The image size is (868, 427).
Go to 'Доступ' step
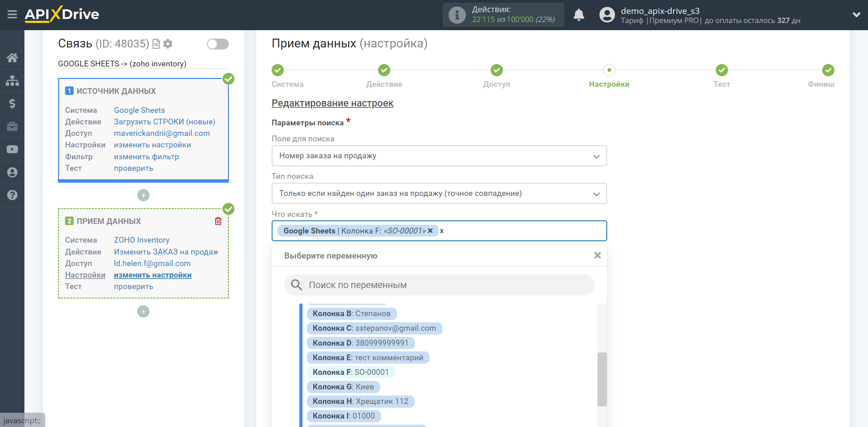point(497,70)
